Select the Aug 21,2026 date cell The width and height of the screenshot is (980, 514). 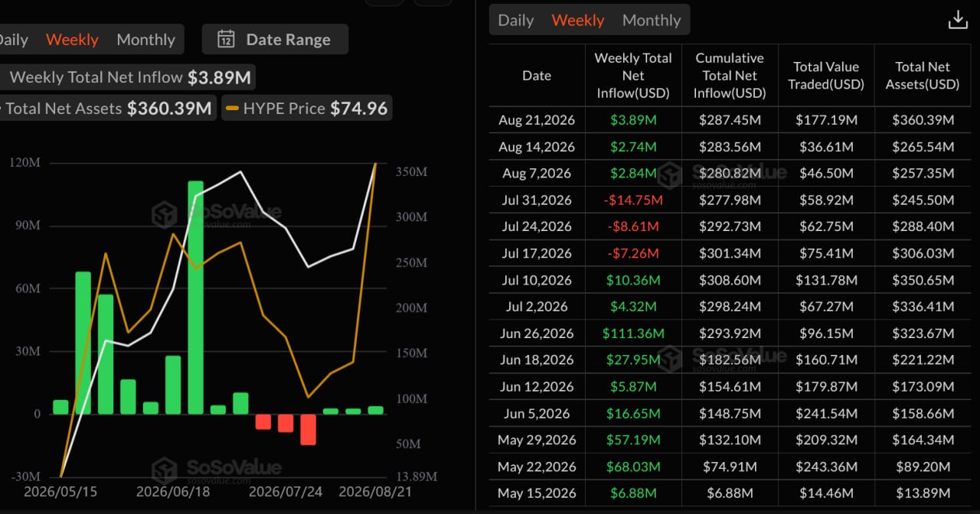pos(537,120)
